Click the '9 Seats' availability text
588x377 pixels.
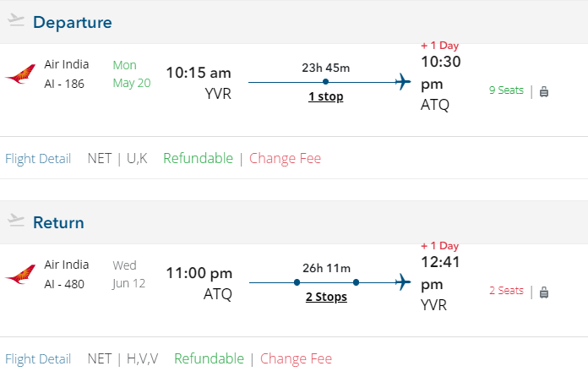point(506,90)
